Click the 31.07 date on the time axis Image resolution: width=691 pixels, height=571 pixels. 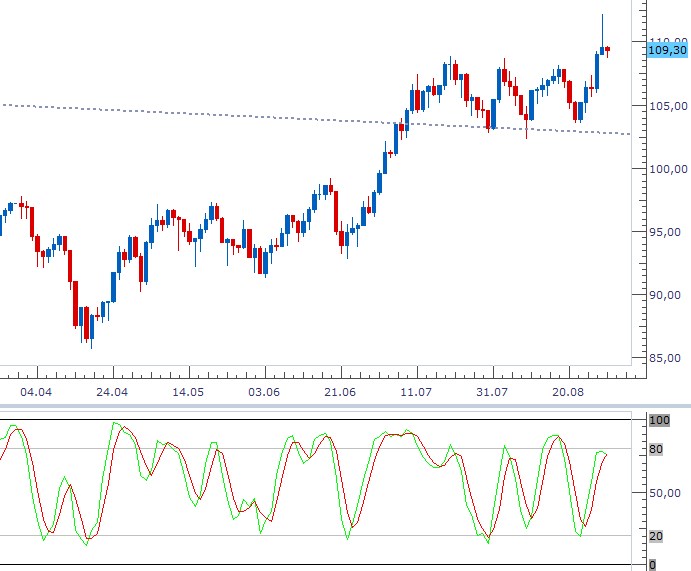(x=492, y=392)
